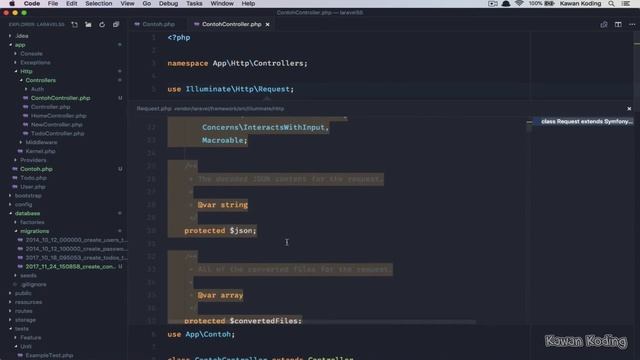Viewport: 640px width, 360px height.
Task: Open the changes icon at editor top right
Action: tap(604, 24)
